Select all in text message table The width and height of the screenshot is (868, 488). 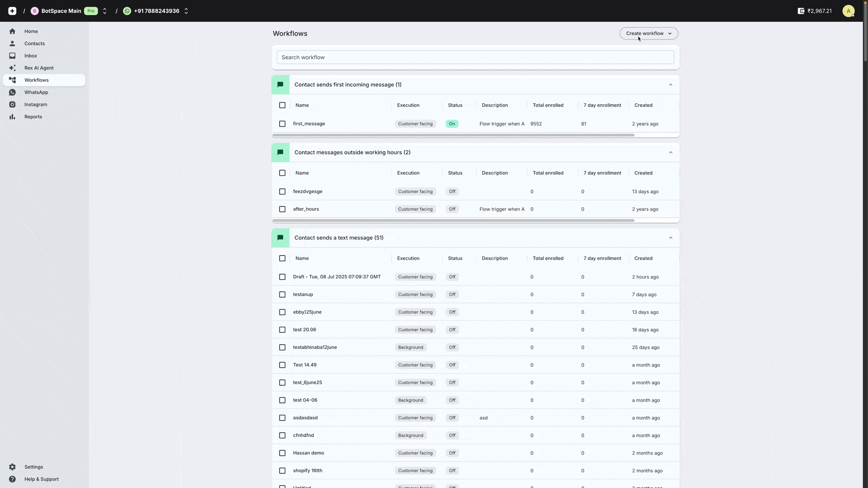[x=282, y=258]
